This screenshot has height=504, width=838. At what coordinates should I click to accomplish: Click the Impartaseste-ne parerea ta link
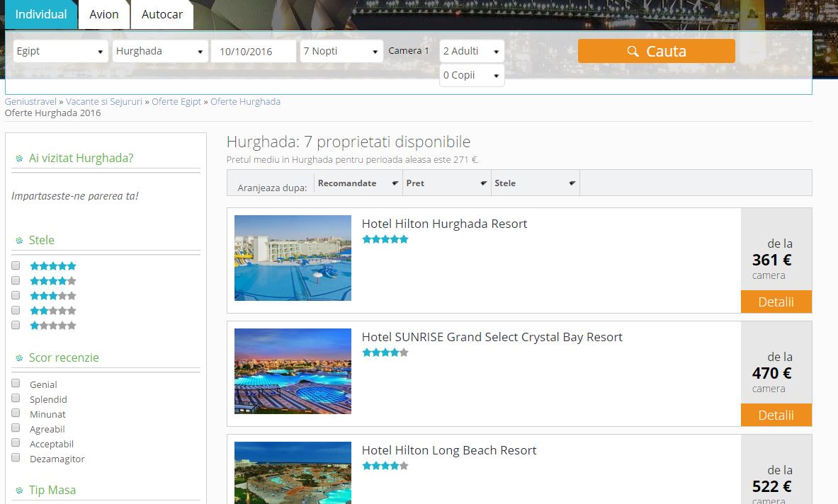coord(75,196)
